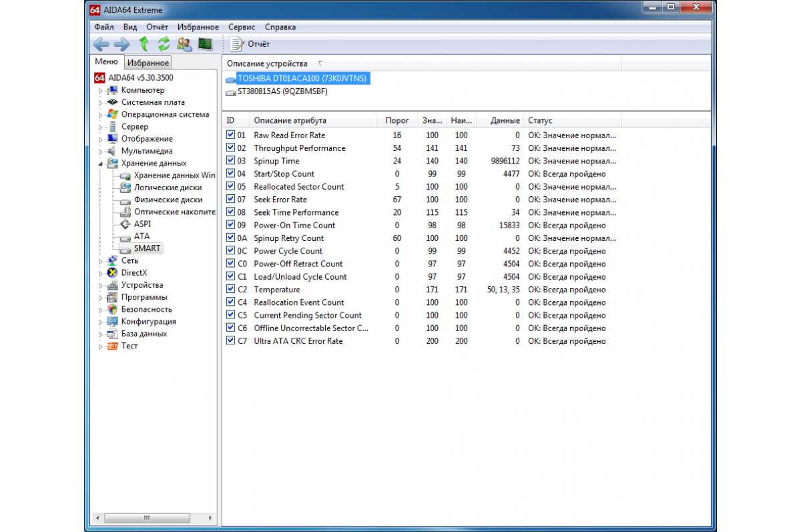801x532 pixels.
Task: Select the Хранение данных storage icon
Action: click(x=113, y=163)
